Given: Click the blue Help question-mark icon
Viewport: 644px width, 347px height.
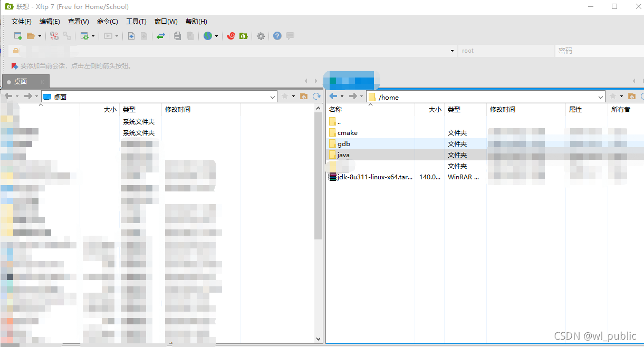Looking at the screenshot, I should 277,36.
